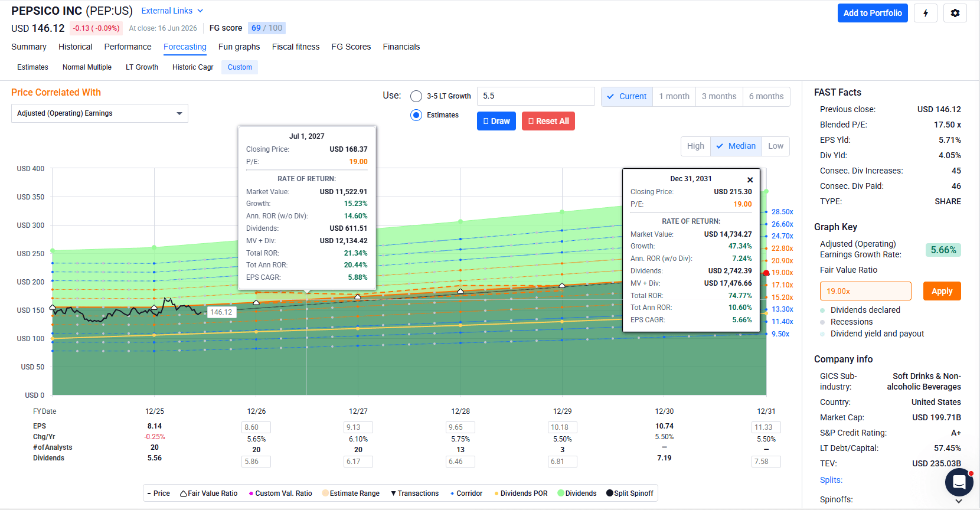980x510 pixels.
Task: Close the Dec 31, 2031 tooltip
Action: pos(750,180)
